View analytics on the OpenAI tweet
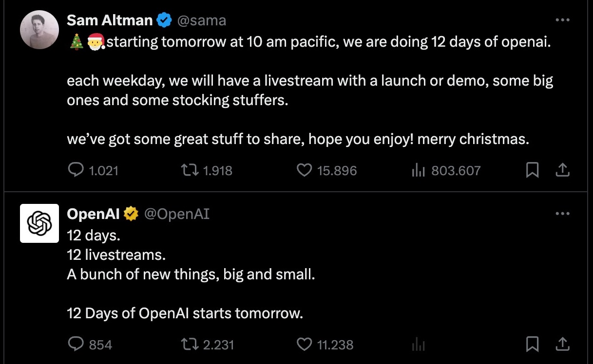The image size is (593, 364). point(419,345)
